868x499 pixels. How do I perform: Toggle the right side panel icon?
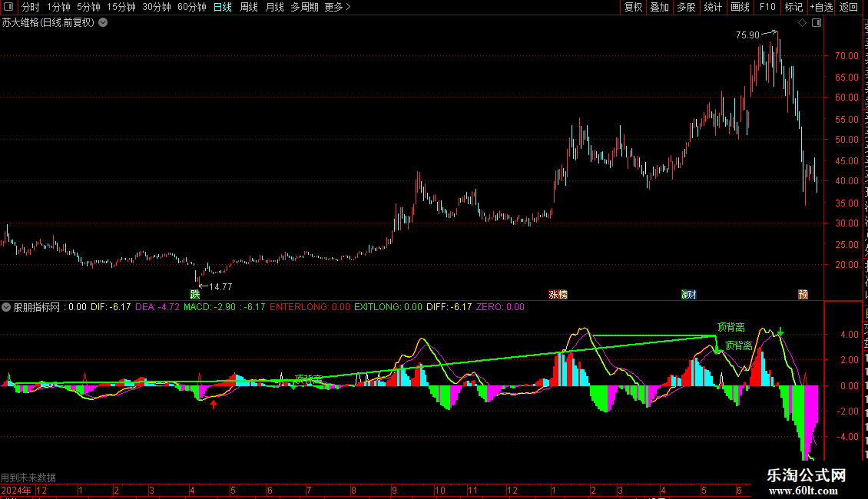point(817,23)
